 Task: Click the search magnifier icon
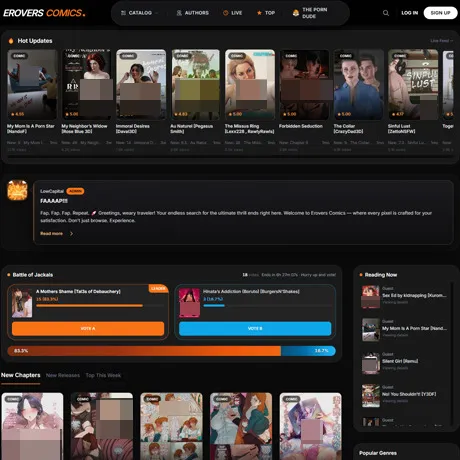[386, 13]
